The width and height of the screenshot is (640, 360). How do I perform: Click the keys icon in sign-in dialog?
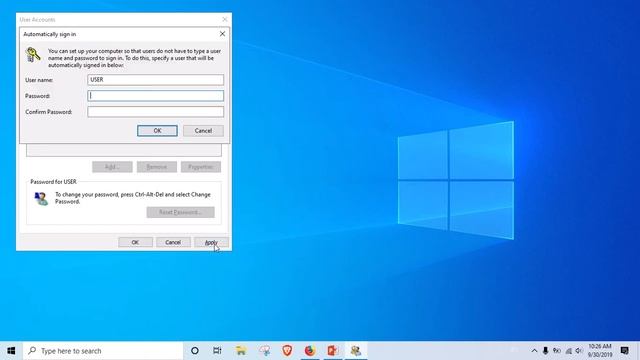tap(33, 54)
